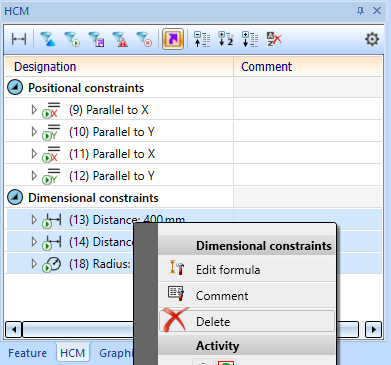Click the horizontal scrollbar left arrow
This screenshot has height=365, width=391.
14,330
